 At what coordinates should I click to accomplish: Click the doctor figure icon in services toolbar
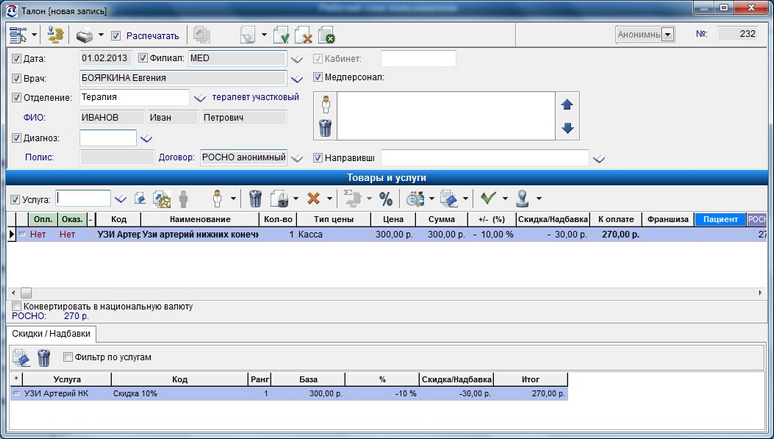(218, 199)
